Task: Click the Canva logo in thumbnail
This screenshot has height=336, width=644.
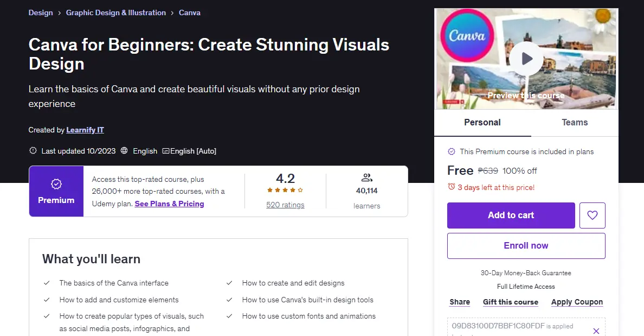Action: 467,35
